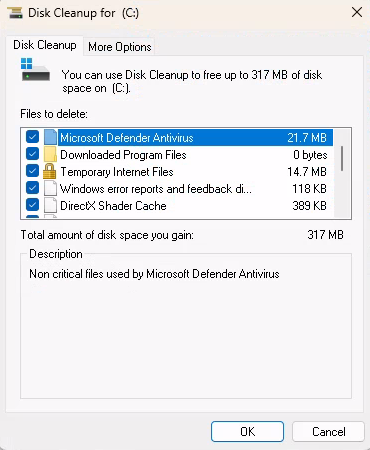Toggle DirectX Shader Cache checkbox

32,205
